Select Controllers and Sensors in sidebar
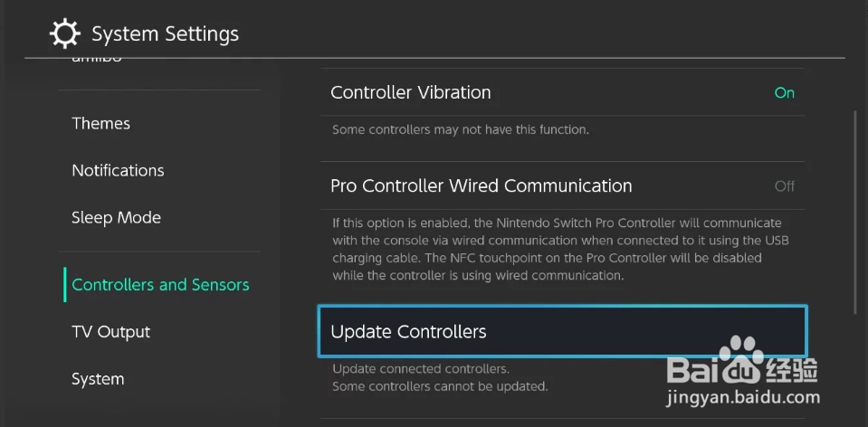This screenshot has height=427, width=868. click(x=160, y=285)
